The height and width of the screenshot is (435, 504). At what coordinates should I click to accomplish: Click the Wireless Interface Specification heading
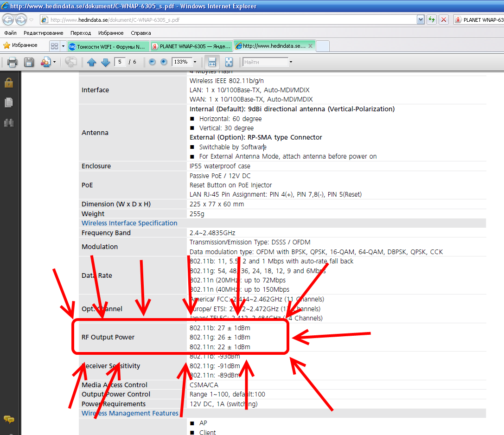click(129, 223)
